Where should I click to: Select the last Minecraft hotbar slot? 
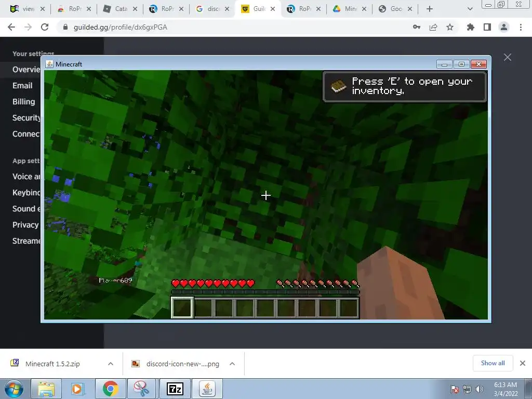pyautogui.click(x=349, y=308)
